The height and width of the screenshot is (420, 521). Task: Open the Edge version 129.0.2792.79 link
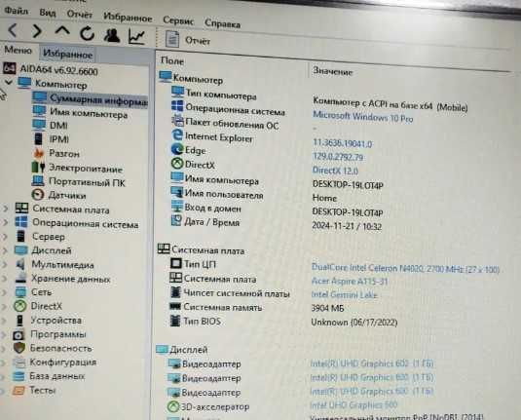click(338, 157)
